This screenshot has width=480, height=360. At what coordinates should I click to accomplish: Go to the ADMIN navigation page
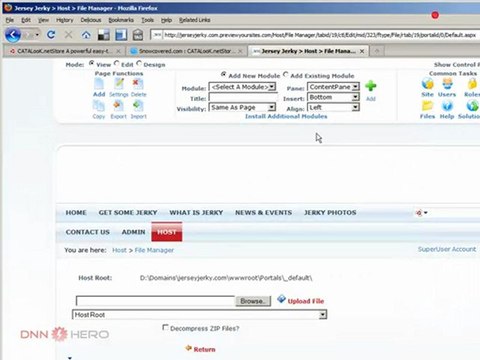pyautogui.click(x=133, y=232)
